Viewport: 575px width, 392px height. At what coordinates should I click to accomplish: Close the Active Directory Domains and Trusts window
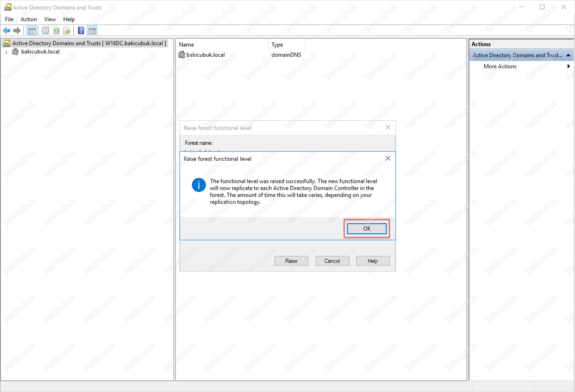[563, 7]
